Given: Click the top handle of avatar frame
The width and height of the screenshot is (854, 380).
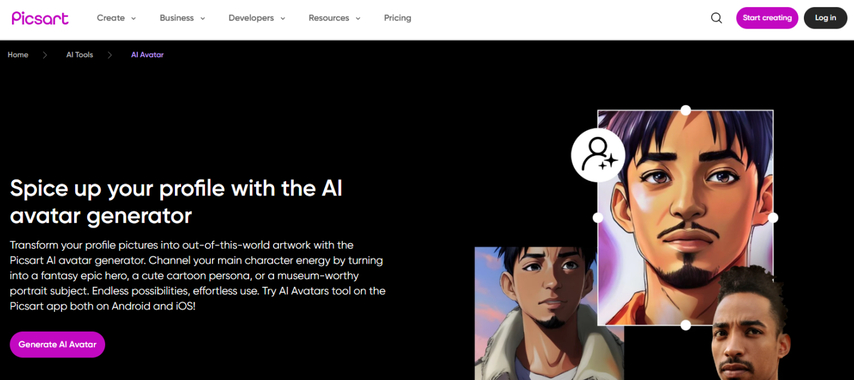Looking at the screenshot, I should pos(686,111).
